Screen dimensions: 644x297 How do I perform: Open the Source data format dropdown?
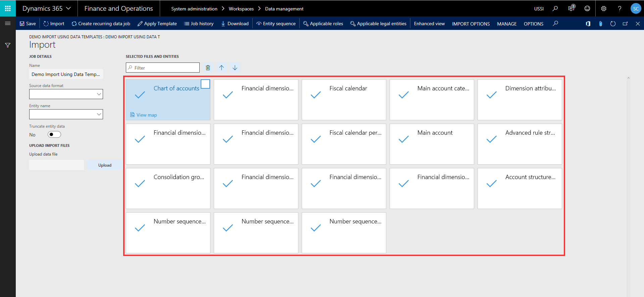[x=66, y=94]
